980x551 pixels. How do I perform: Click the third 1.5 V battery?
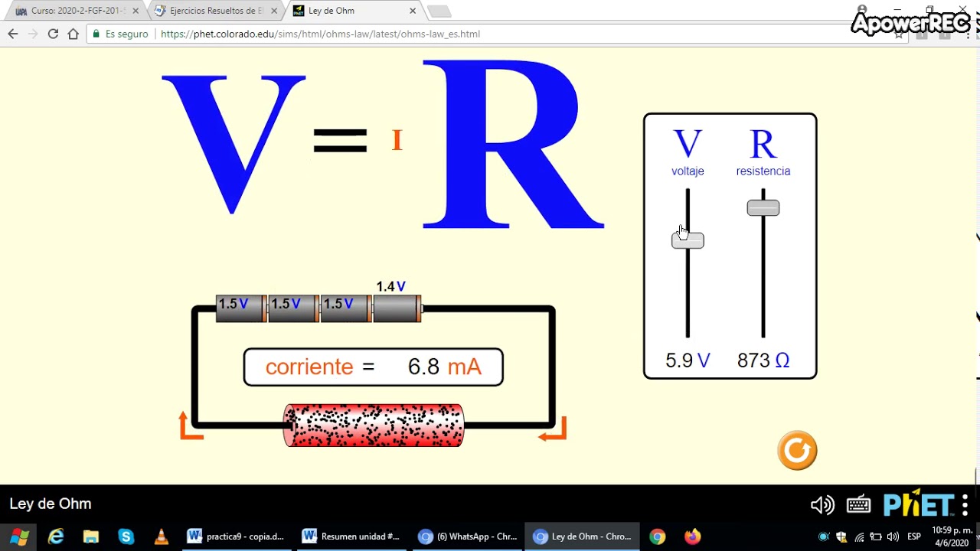[x=346, y=308]
